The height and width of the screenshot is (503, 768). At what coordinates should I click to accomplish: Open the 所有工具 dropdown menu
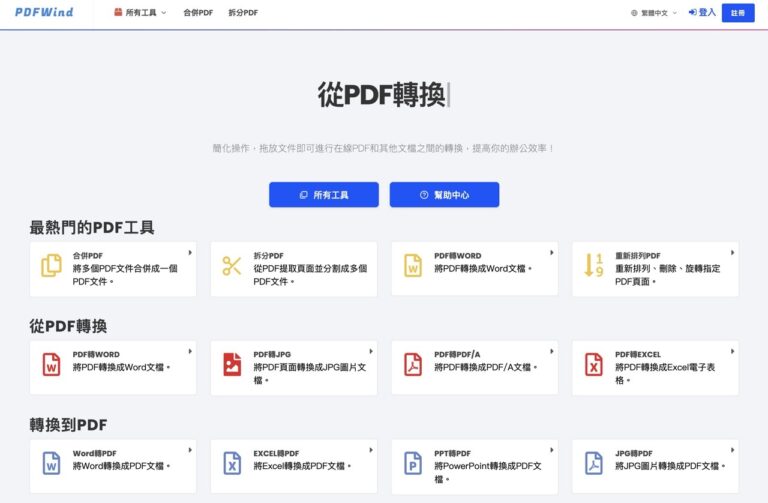tap(140, 13)
